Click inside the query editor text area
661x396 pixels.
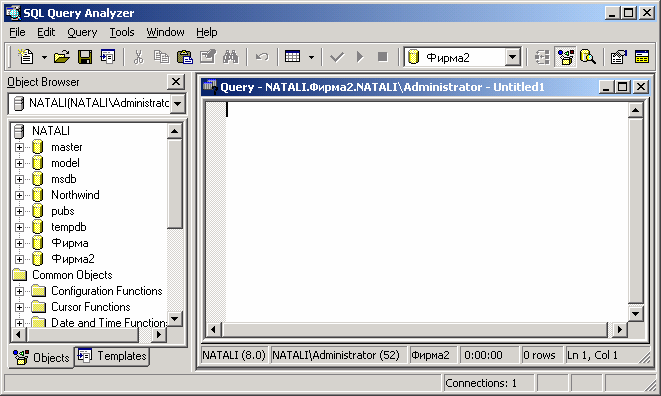click(x=427, y=212)
